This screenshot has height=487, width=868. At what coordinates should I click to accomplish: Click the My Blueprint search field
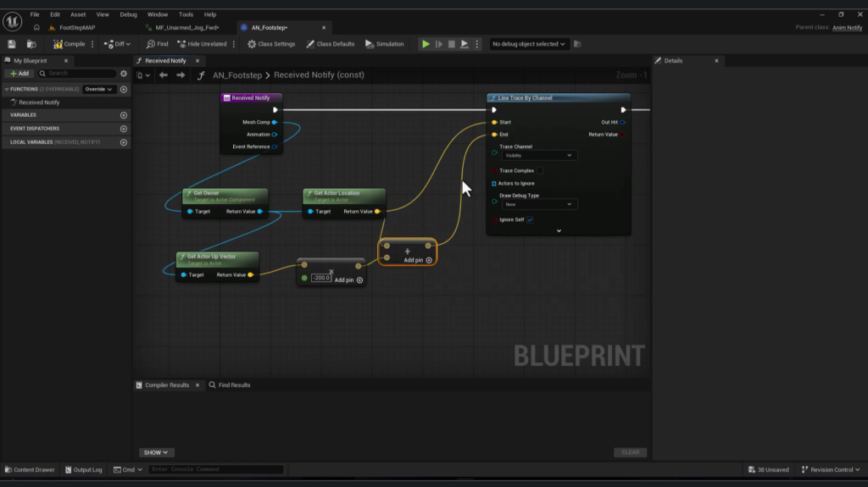coord(77,73)
